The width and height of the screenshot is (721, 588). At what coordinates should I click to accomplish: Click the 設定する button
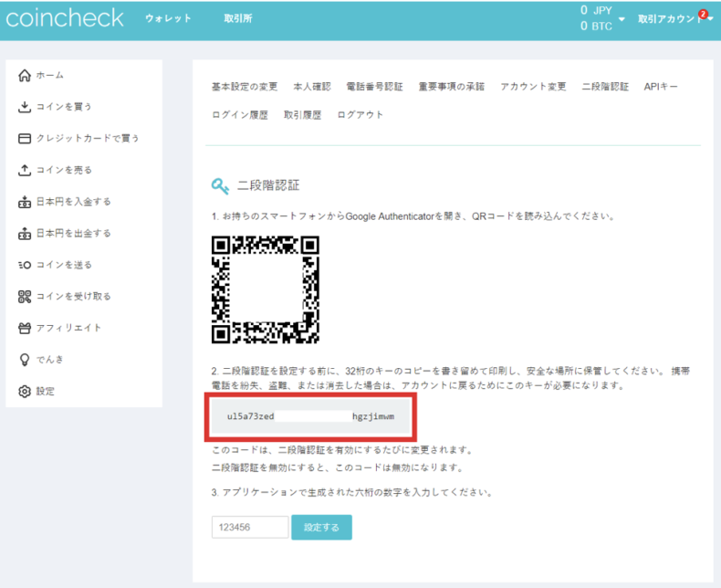[322, 527]
